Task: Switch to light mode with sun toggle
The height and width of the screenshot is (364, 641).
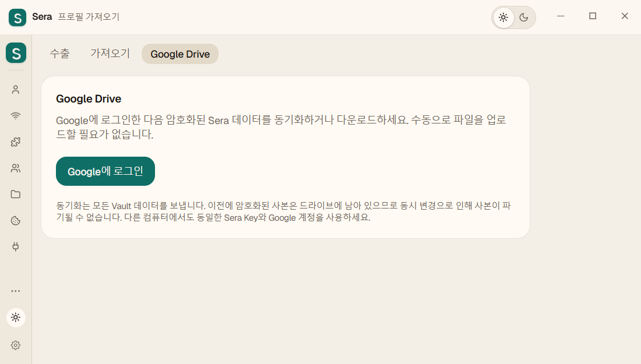Action: tap(503, 17)
